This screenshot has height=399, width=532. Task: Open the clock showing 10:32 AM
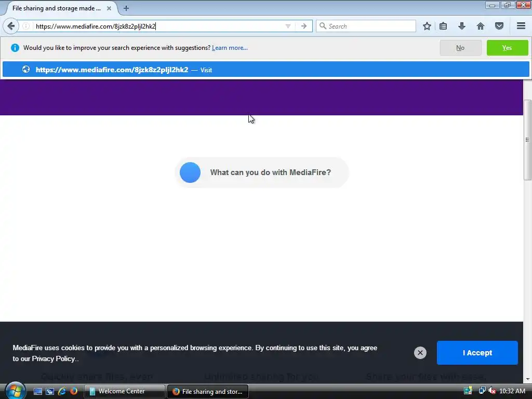512,391
